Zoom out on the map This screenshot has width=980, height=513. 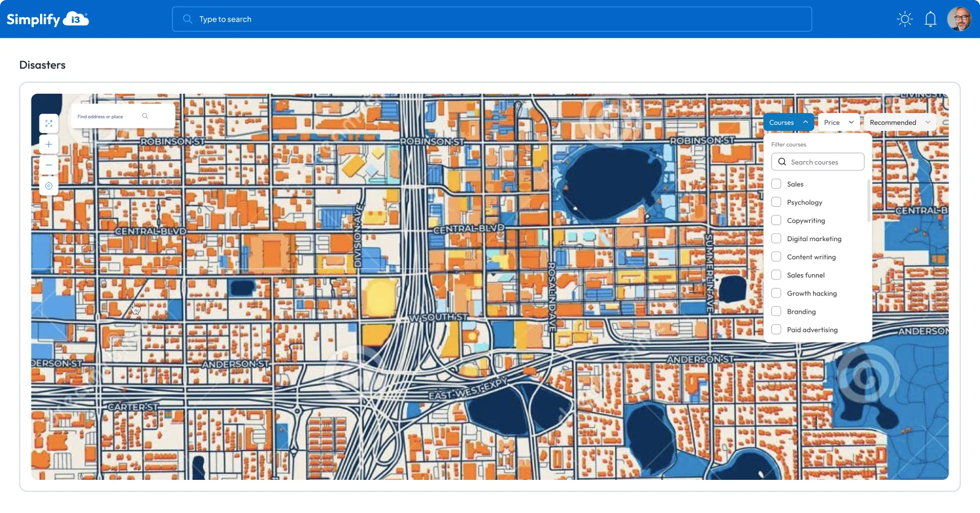(49, 165)
